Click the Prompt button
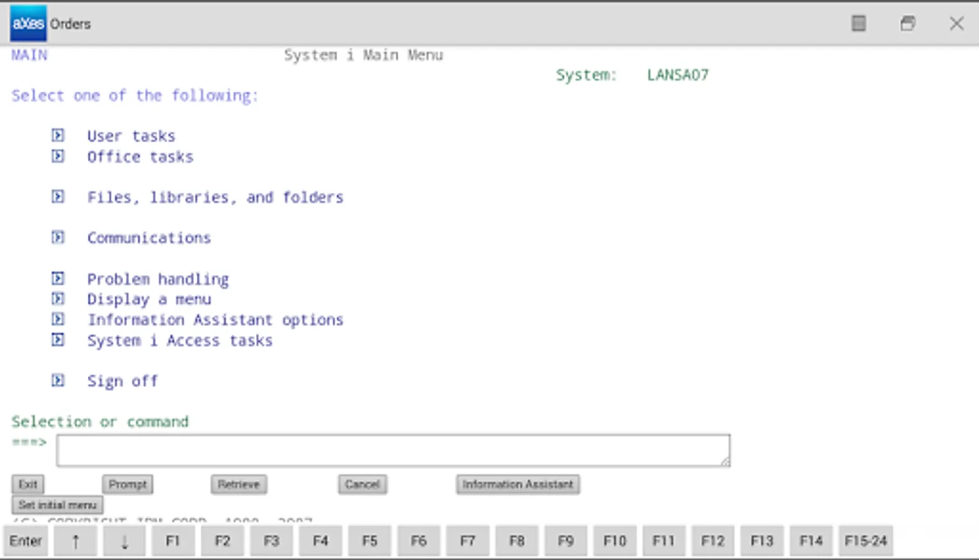Screen dimensions: 979x560 (x=128, y=484)
